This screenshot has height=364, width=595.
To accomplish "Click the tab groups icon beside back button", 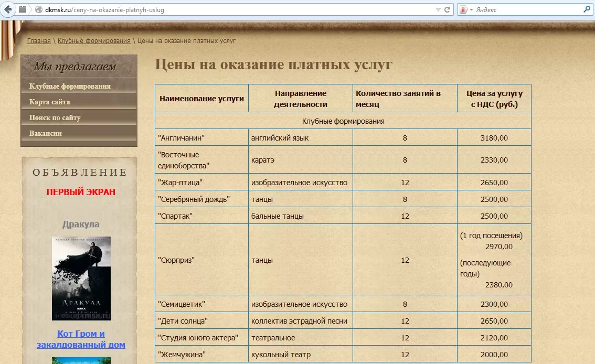I will [23, 9].
